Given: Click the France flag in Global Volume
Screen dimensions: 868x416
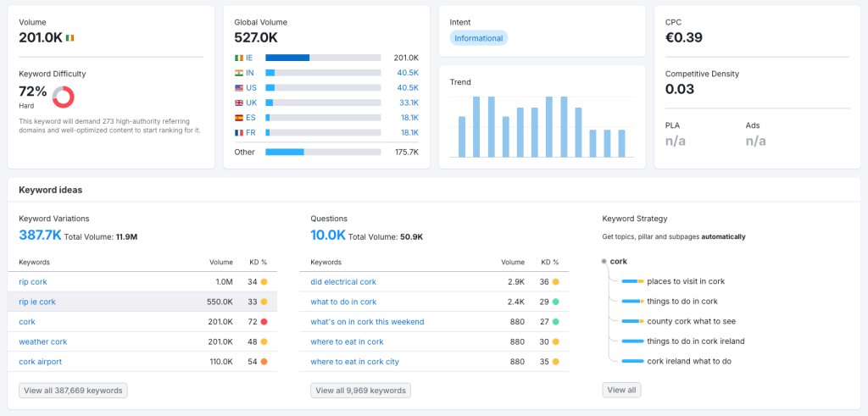Looking at the screenshot, I should 239,132.
